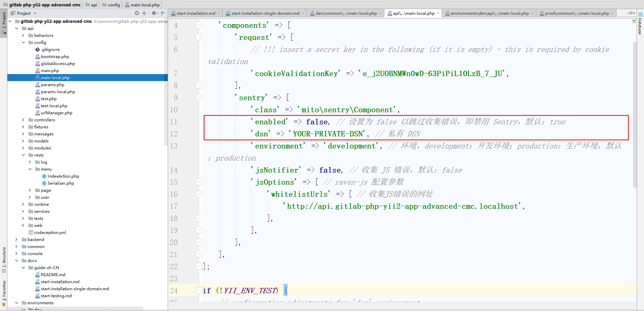Show hidden editor tabs list
Image resolution: width=644 pixels, height=311 pixels.
click(631, 13)
